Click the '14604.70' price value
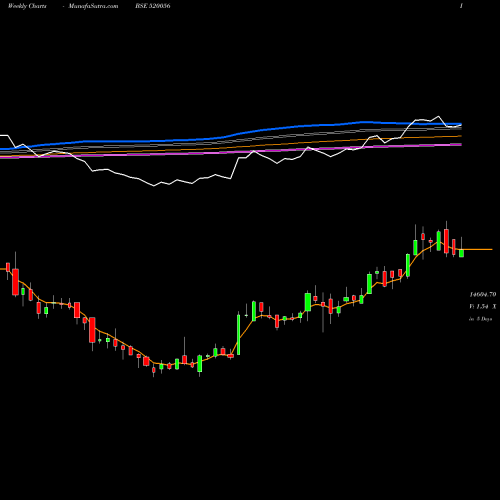Screen dimensions: 500x500 point(483,294)
